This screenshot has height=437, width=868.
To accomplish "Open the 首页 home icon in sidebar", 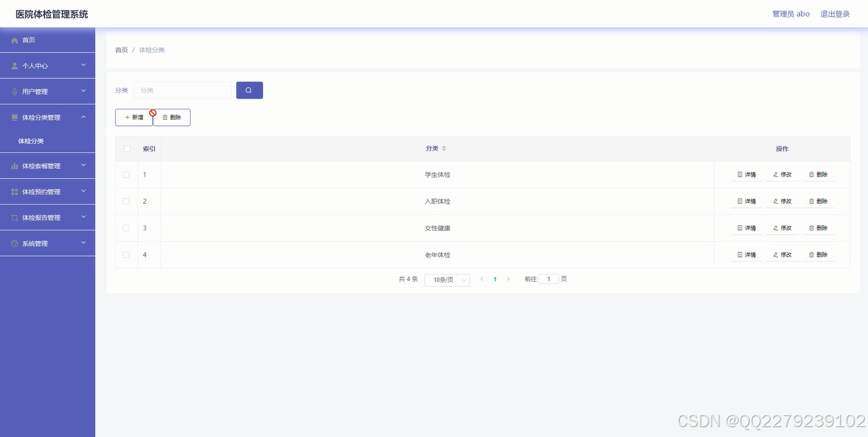I will (14, 40).
